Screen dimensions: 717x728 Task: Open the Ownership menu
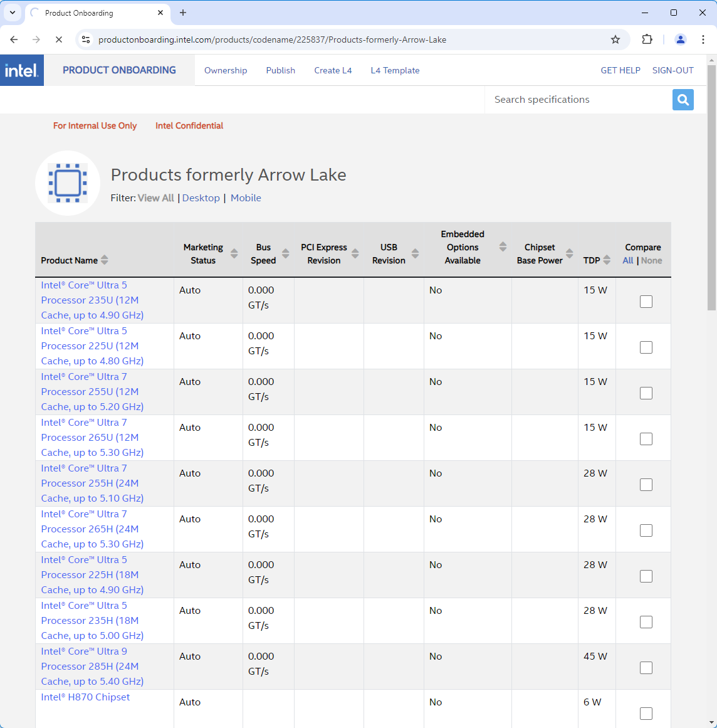[x=226, y=70]
